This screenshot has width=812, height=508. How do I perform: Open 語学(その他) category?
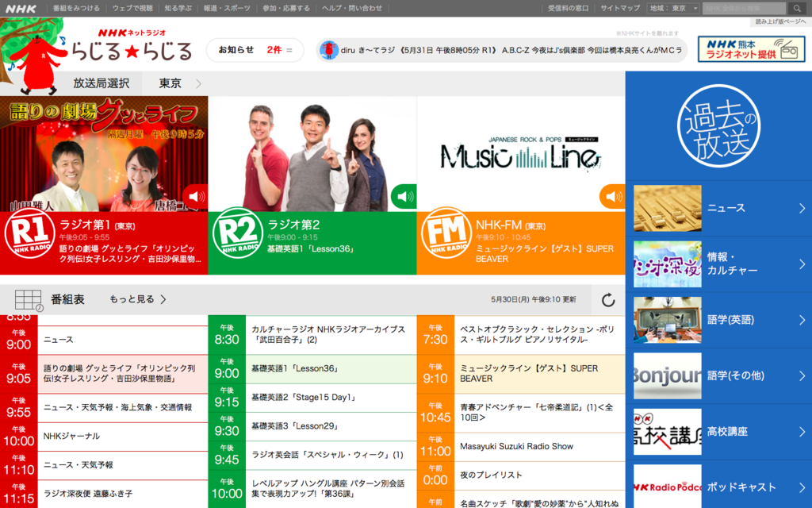pos(718,375)
